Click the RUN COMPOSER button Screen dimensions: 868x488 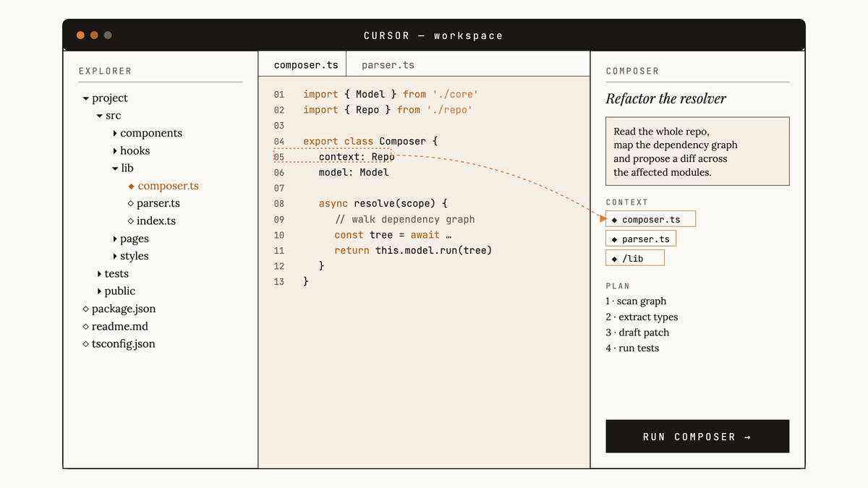click(x=697, y=437)
